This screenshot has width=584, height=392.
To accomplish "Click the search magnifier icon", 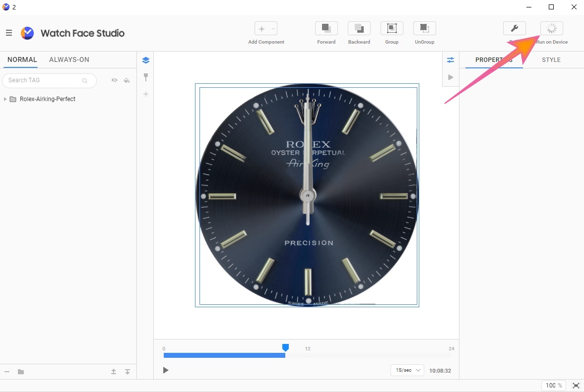I will click(x=85, y=80).
